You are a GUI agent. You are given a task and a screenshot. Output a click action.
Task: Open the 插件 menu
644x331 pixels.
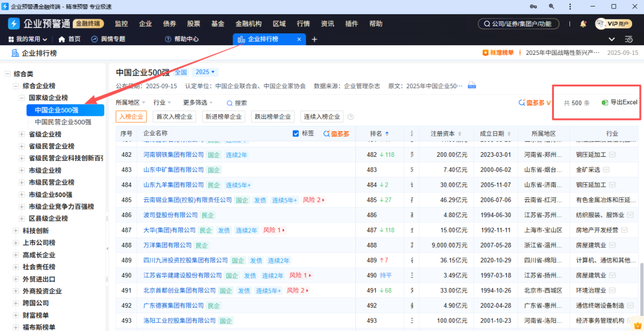point(352,24)
